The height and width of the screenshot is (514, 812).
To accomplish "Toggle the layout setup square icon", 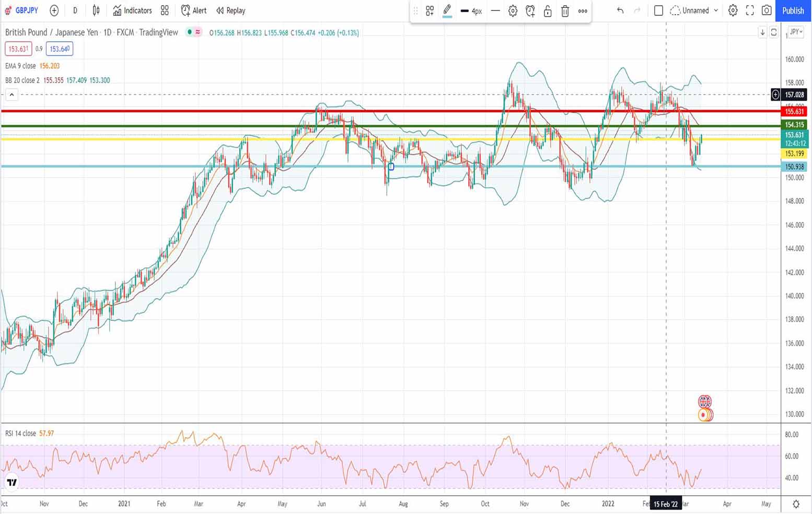I will (658, 10).
